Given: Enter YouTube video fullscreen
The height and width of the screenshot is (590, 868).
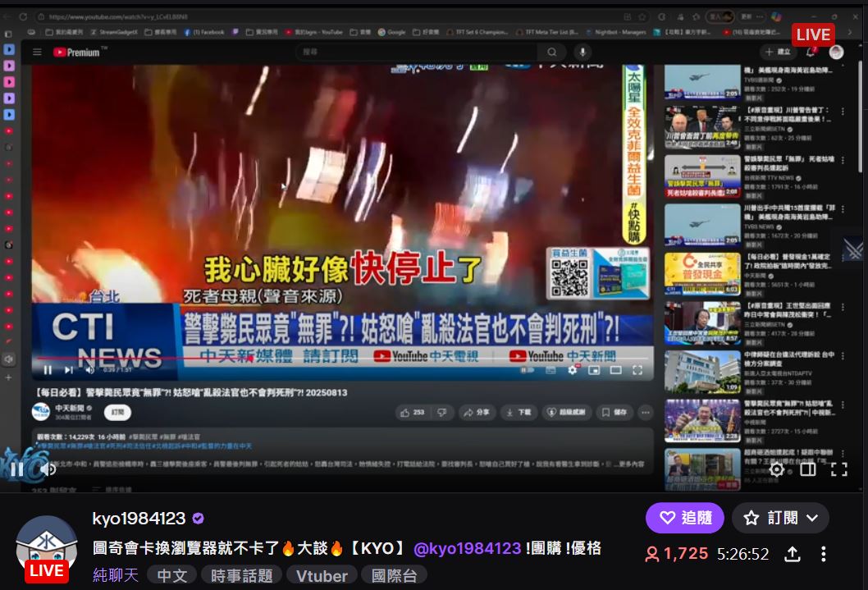Looking at the screenshot, I should coord(637,370).
